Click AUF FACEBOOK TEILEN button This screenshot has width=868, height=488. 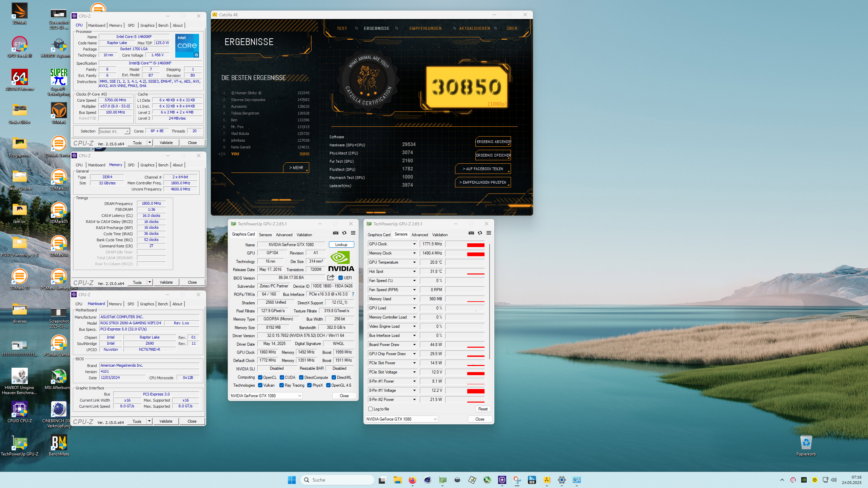click(483, 169)
